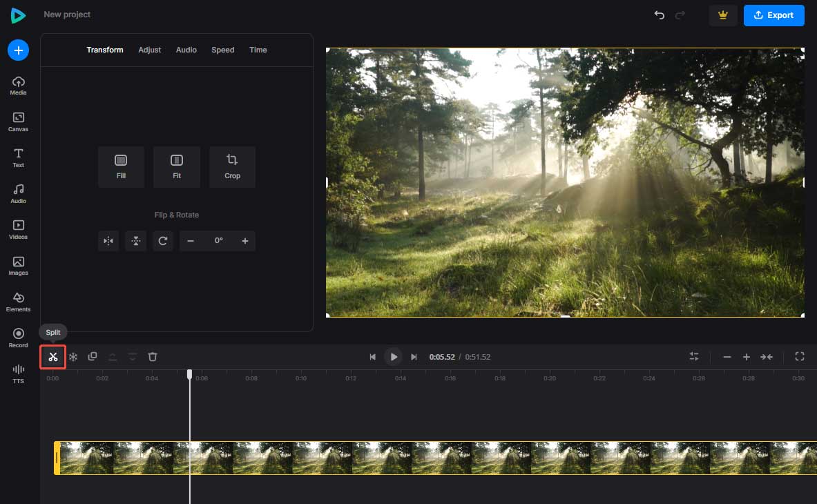The width and height of the screenshot is (817, 504).
Task: Open the timeline settings sliders icon
Action: 694,357
